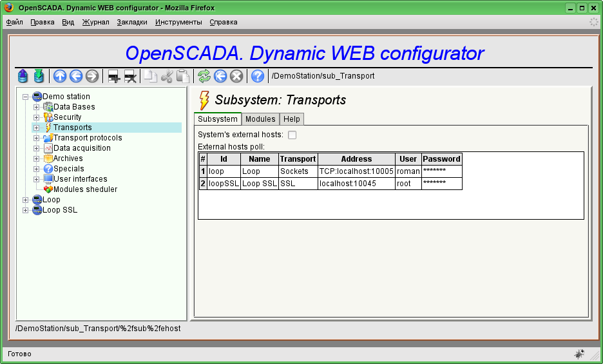603x364 pixels.
Task: Open help via the question mark icon
Action: click(x=258, y=76)
